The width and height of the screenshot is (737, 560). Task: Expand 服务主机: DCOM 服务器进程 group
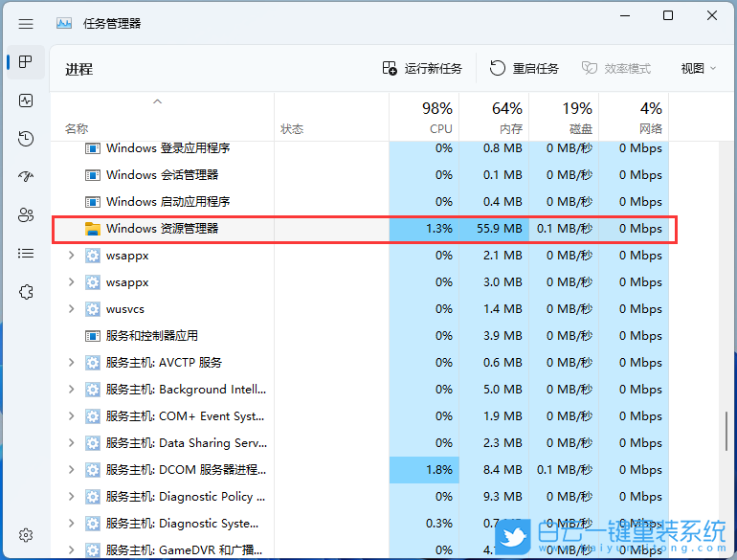72,470
